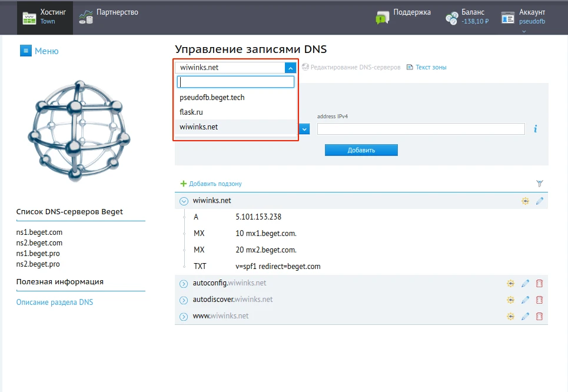568x392 pixels.
Task: Delete the www.wiwinks.net subdomain record
Action: [x=539, y=316]
